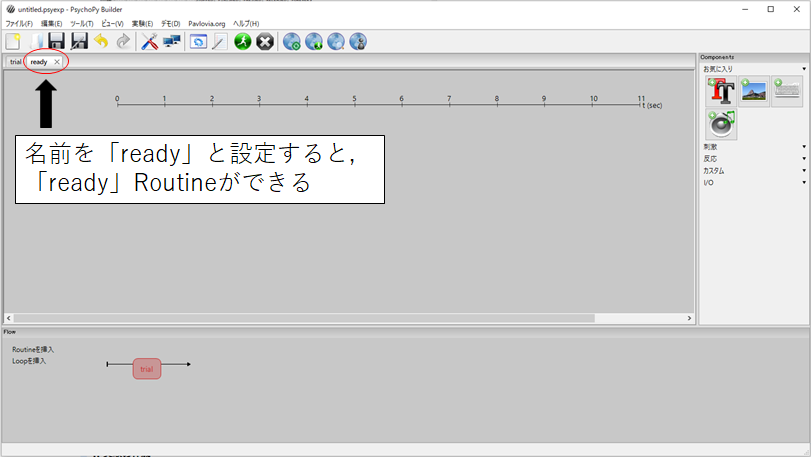Screen dimensions: 811x457
Task: Click the horizontal scrollbar of routine timeline
Action: point(300,318)
